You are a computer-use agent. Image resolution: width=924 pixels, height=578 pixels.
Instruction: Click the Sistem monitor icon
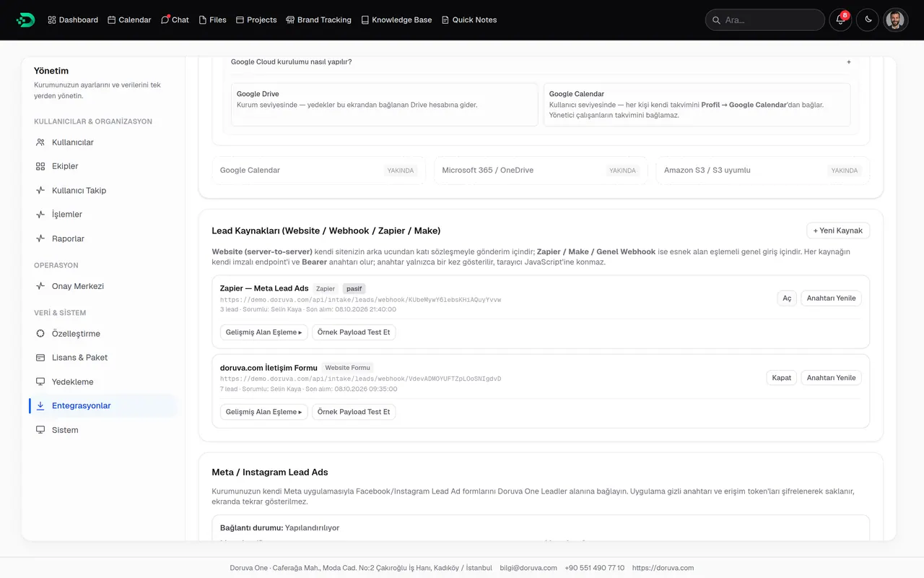[40, 430]
